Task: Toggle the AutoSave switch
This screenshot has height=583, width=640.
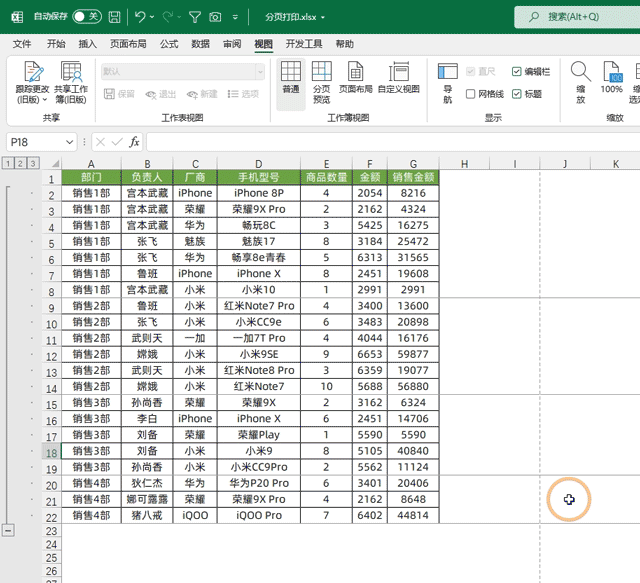Action: (x=87, y=17)
